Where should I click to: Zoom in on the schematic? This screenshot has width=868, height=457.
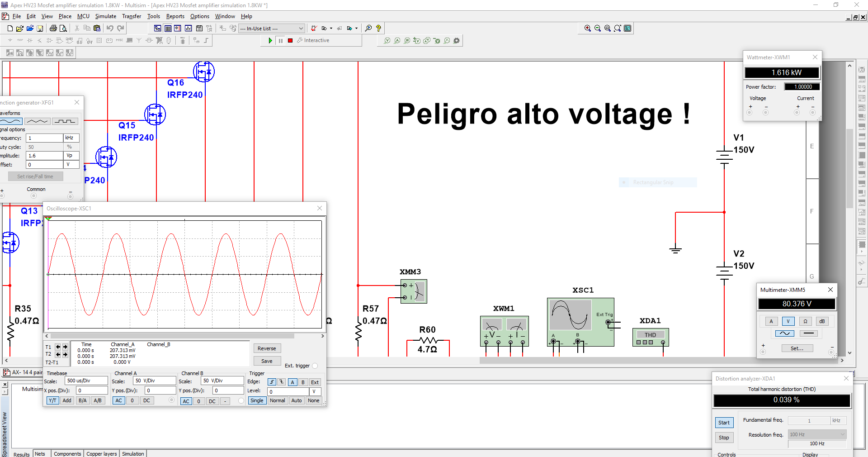point(588,28)
